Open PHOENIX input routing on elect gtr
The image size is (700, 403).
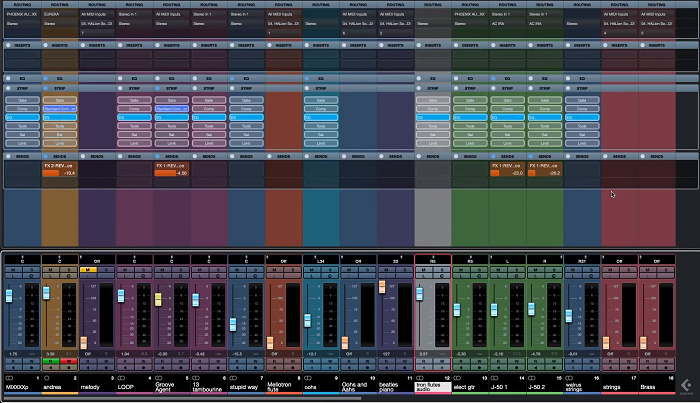coord(470,14)
